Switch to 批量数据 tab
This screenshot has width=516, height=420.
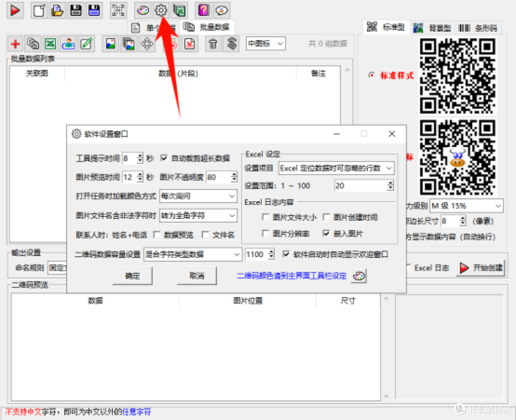(x=207, y=27)
